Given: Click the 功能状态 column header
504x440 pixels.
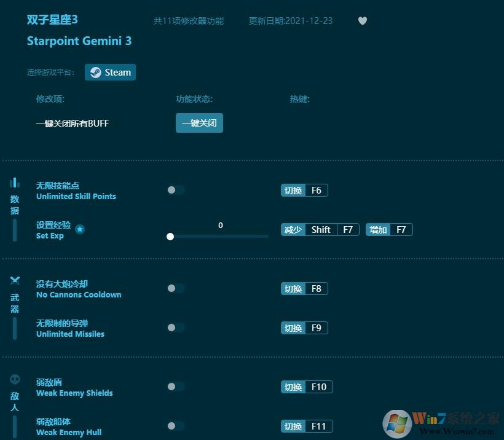Looking at the screenshot, I should 194,99.
